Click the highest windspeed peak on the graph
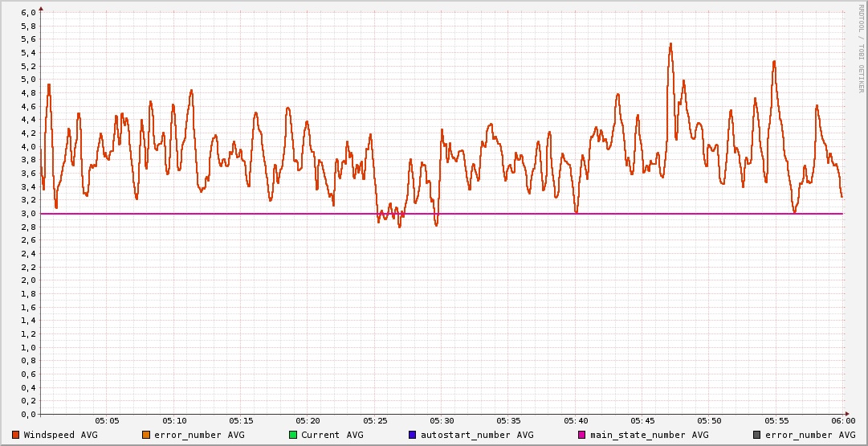Image resolution: width=868 pixels, height=446 pixels. click(670, 44)
